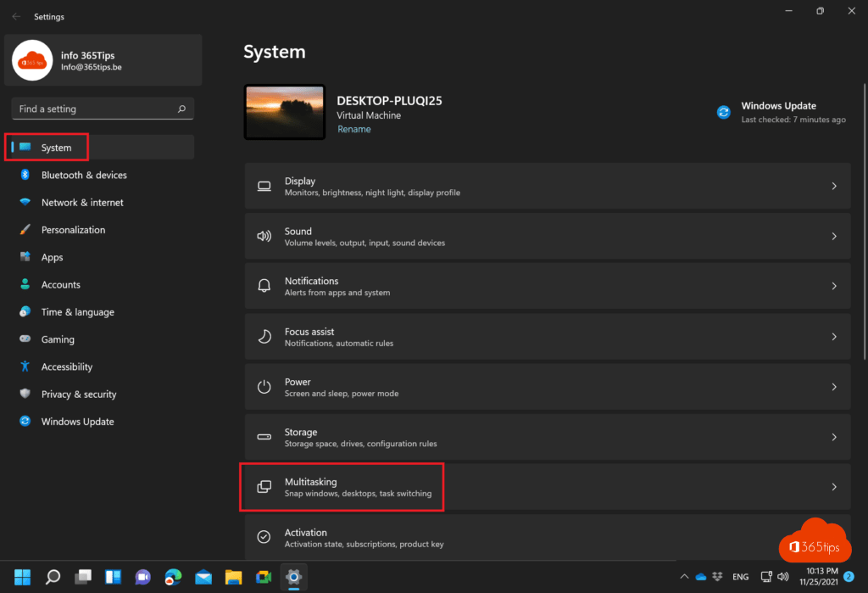Image resolution: width=868 pixels, height=593 pixels.
Task: Click the notification count badge in tray
Action: tap(849, 577)
